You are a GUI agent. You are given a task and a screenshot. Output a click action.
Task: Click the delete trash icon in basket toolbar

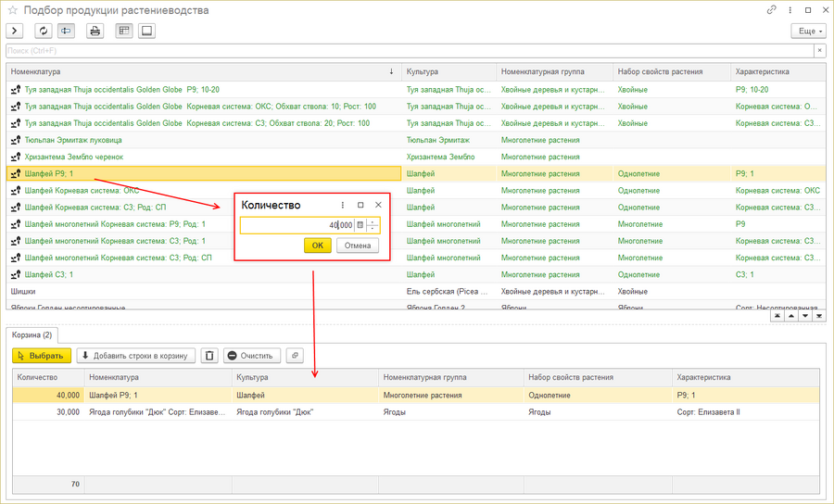[210, 355]
